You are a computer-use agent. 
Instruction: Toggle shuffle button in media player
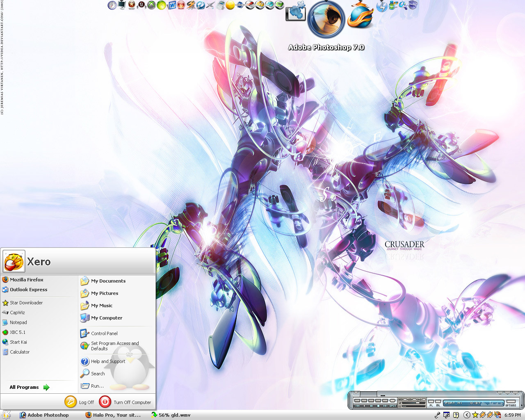point(424,399)
